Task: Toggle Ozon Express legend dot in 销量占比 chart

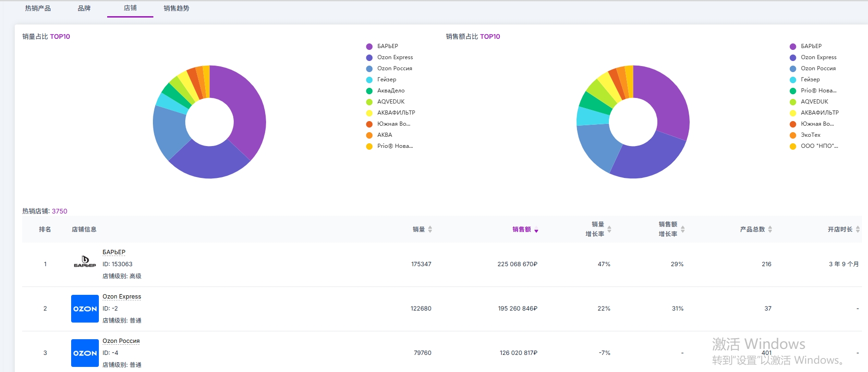Action: tap(369, 58)
